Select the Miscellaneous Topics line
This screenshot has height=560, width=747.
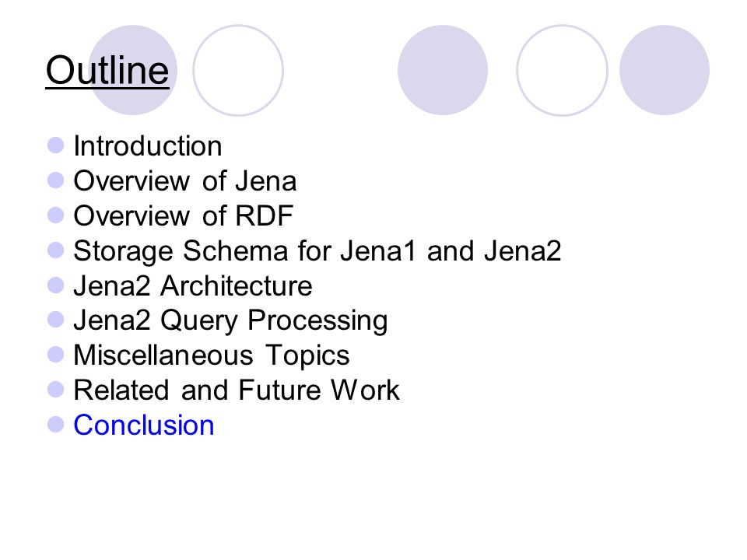click(x=212, y=355)
